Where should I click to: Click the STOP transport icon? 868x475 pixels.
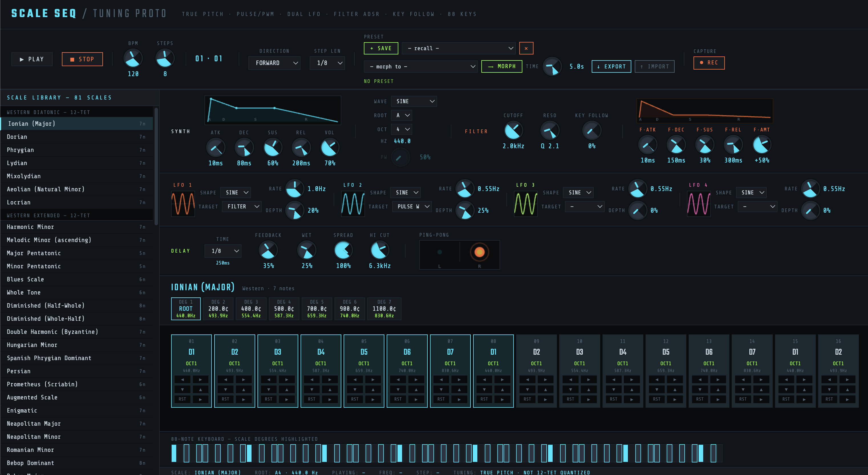coord(72,59)
